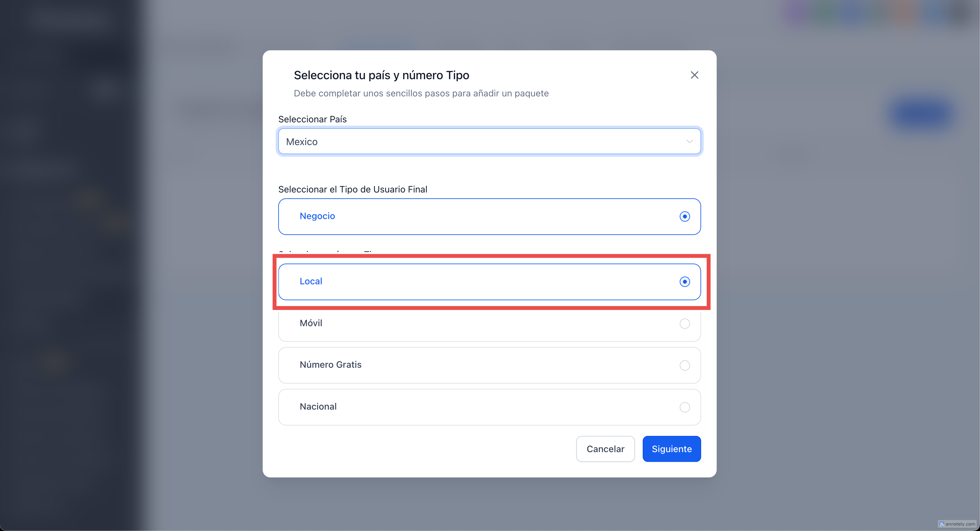Enable the Móvil radio circle

(684, 324)
